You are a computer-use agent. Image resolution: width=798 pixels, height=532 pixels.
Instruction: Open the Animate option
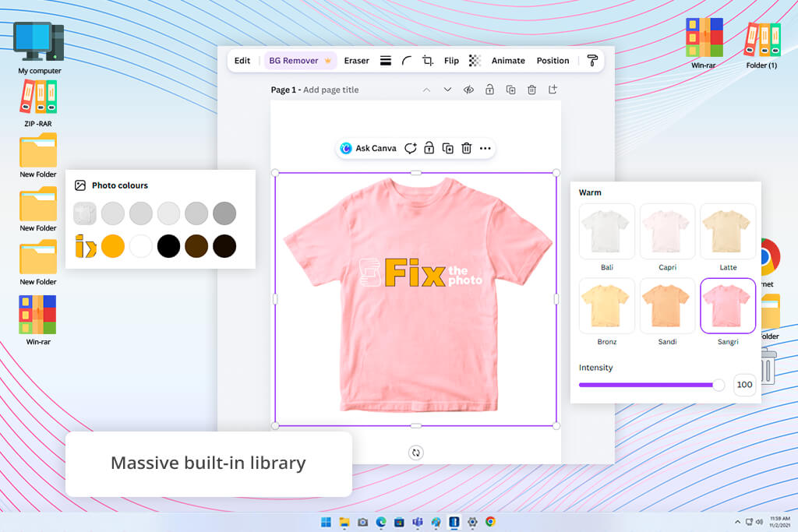click(508, 61)
